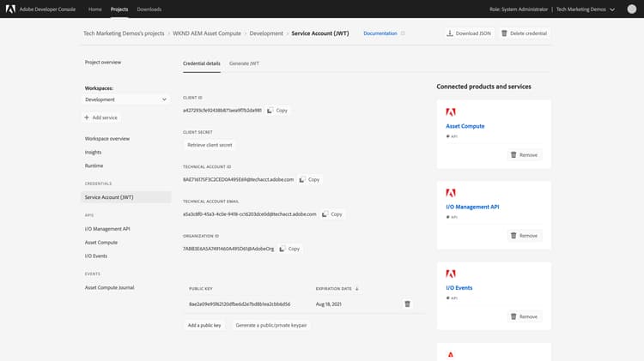Open the user profile avatar

(632, 9)
